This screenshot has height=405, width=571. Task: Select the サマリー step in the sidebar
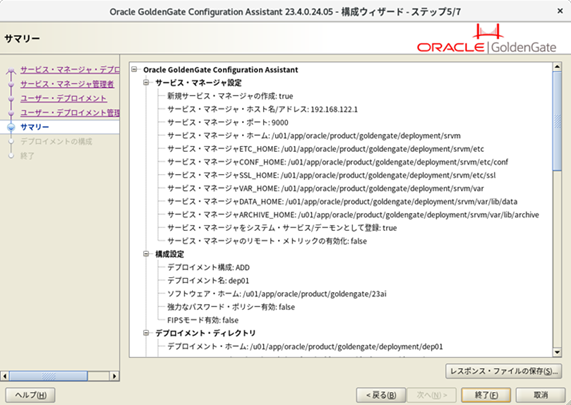point(35,127)
